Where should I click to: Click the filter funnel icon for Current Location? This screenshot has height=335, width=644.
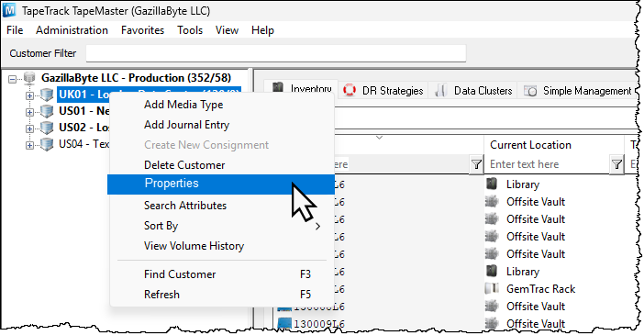pos(616,165)
